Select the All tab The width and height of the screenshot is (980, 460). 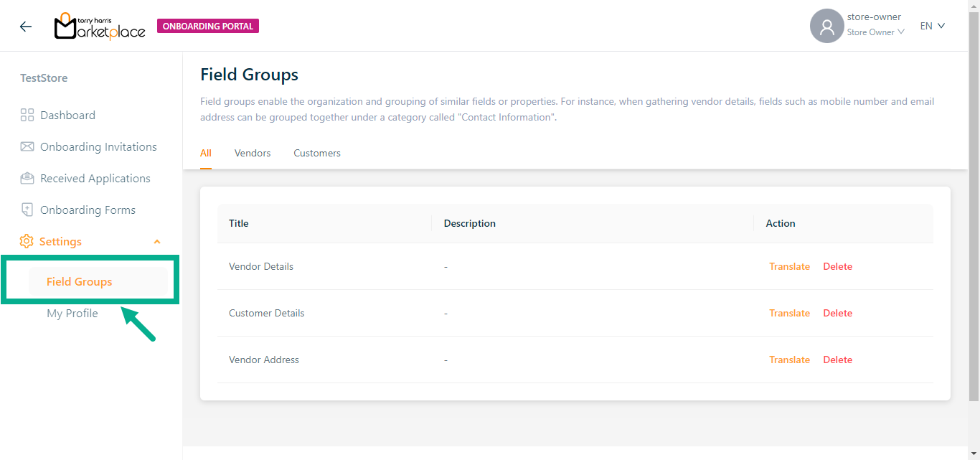pos(206,153)
